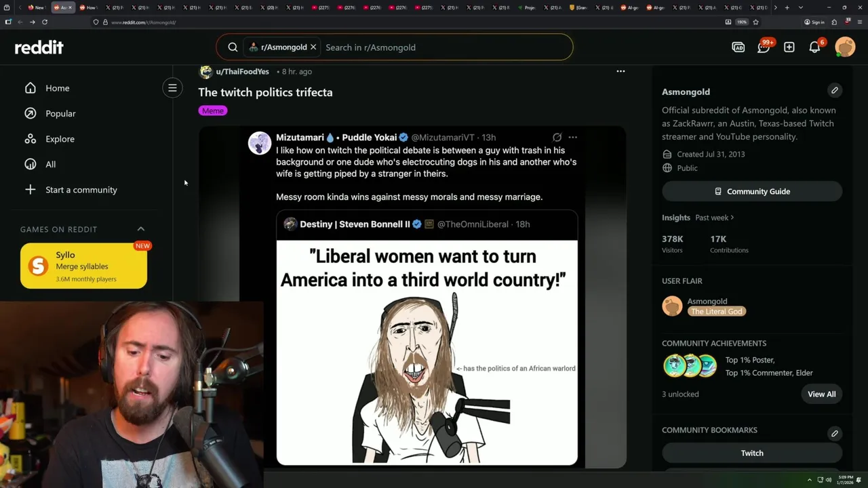Click Start a community

[x=81, y=190]
